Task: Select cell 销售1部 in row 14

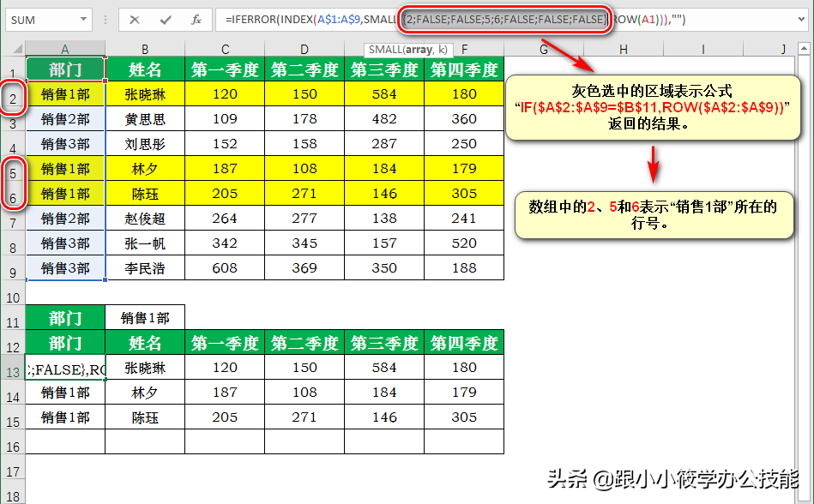Action: [x=65, y=393]
